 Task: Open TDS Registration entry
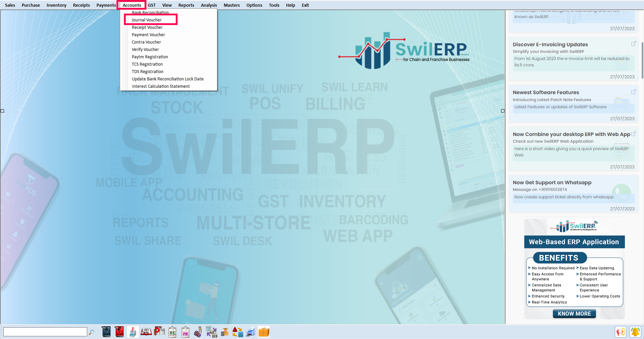[169, 72]
